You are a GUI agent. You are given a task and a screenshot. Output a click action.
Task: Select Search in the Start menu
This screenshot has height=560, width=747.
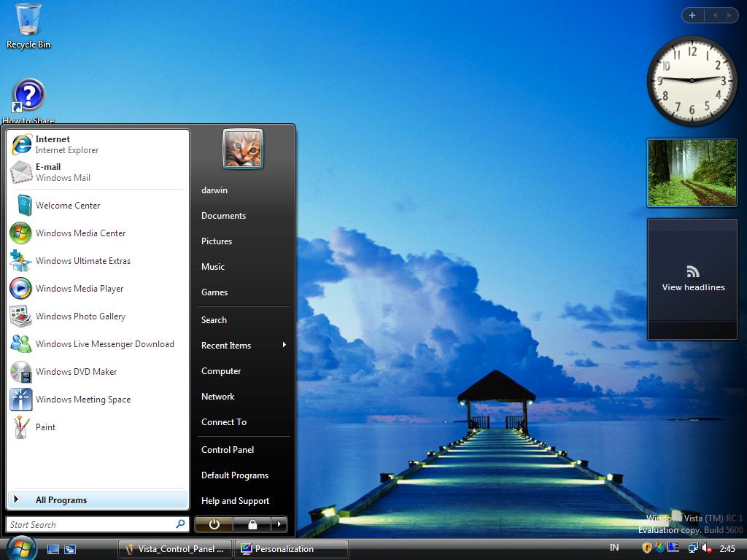click(x=244, y=320)
